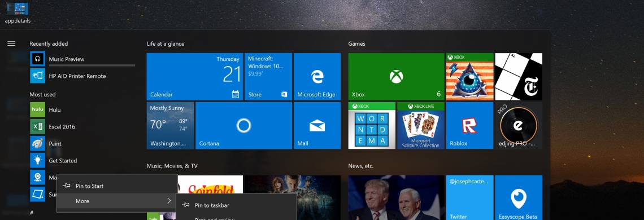
Task: Click the More submenu chevron arrow
Action: (169, 201)
